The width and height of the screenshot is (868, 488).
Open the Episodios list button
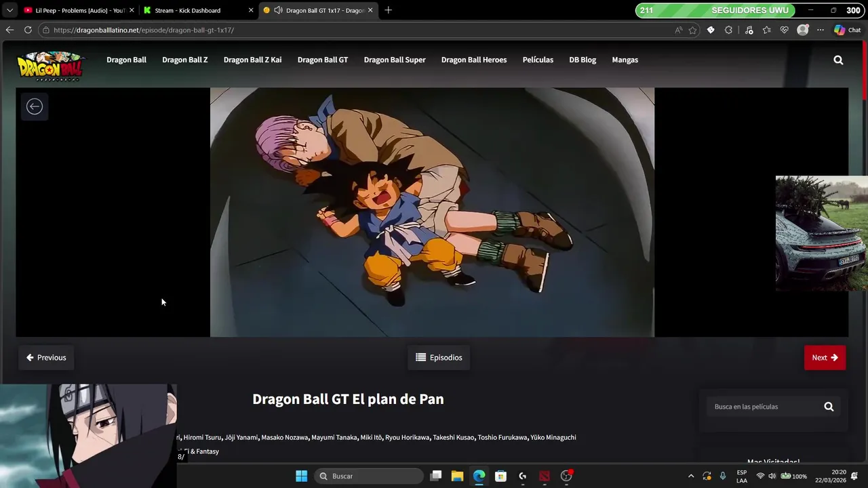point(439,357)
